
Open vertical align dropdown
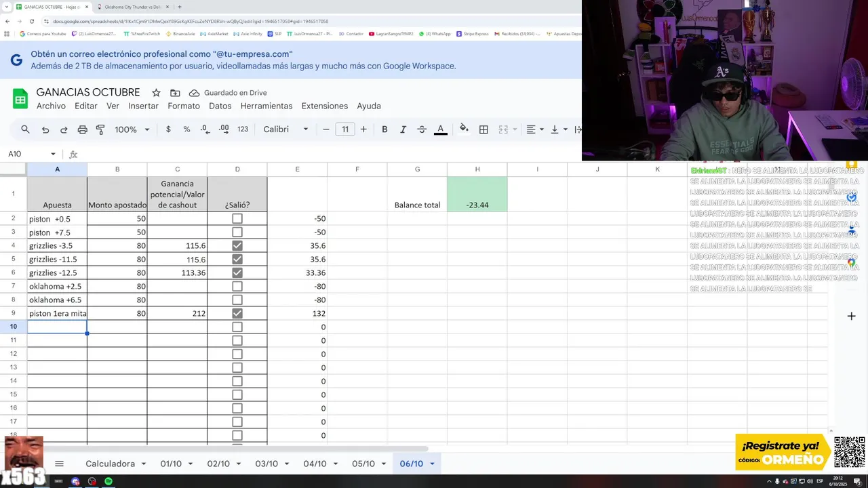pos(558,129)
